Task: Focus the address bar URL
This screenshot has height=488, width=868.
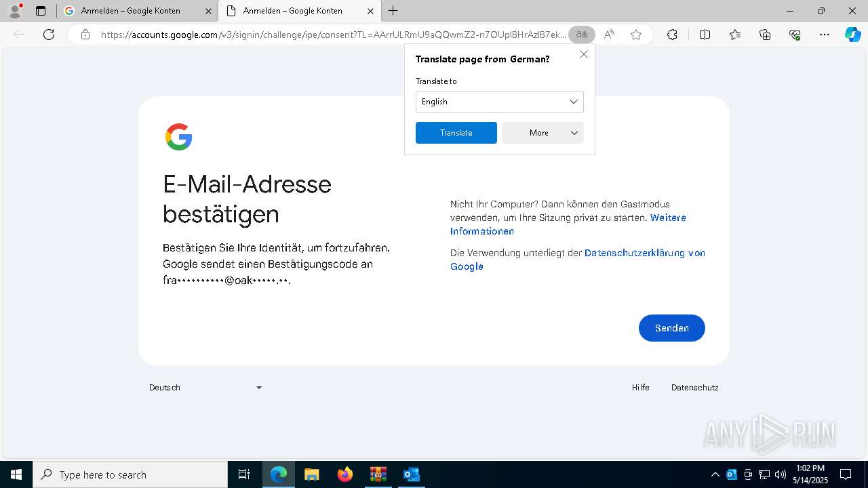Action: tap(332, 35)
